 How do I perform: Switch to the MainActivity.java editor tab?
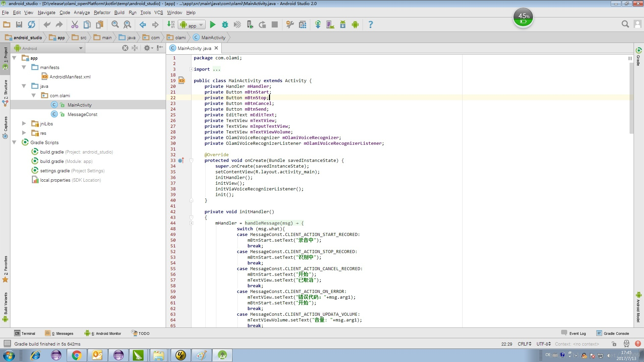pyautogui.click(x=194, y=48)
